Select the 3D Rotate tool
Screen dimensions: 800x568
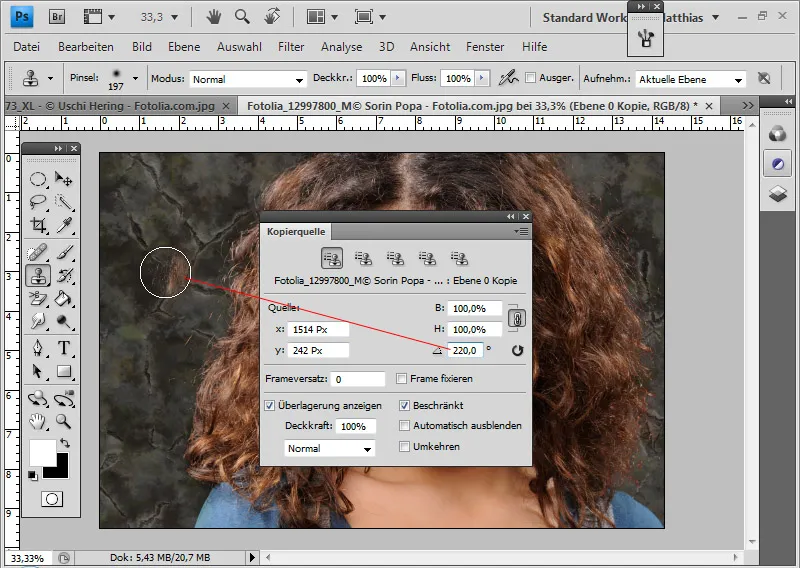[38, 399]
